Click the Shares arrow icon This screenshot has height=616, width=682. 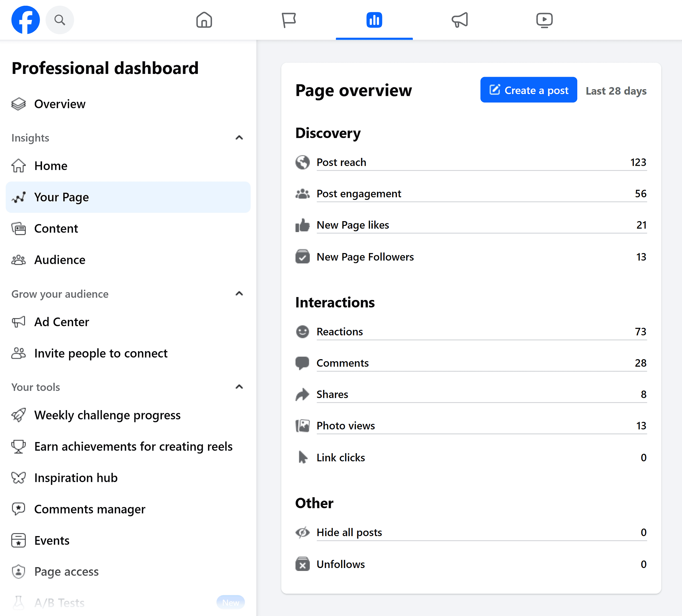click(304, 394)
